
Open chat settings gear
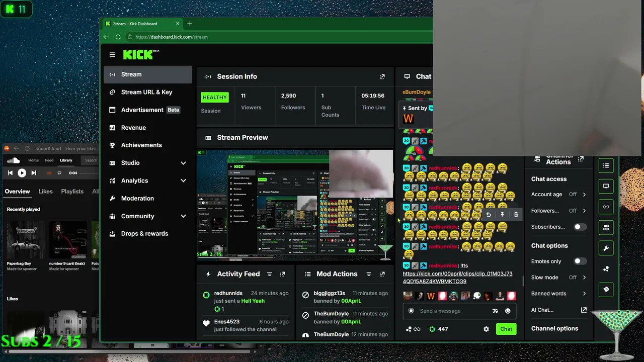tap(486, 329)
